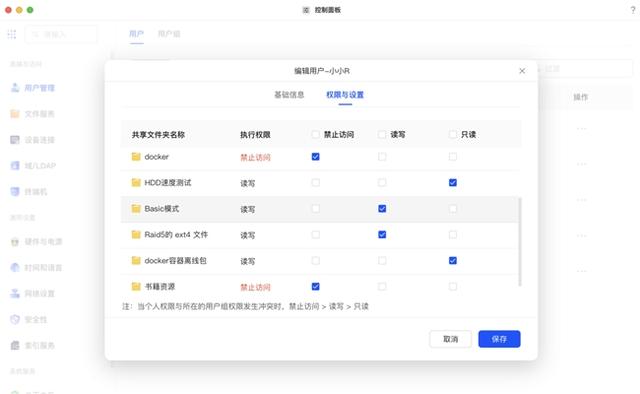Click the docker容器离线包 folder name
The width and height of the screenshot is (640, 394).
(x=176, y=260)
